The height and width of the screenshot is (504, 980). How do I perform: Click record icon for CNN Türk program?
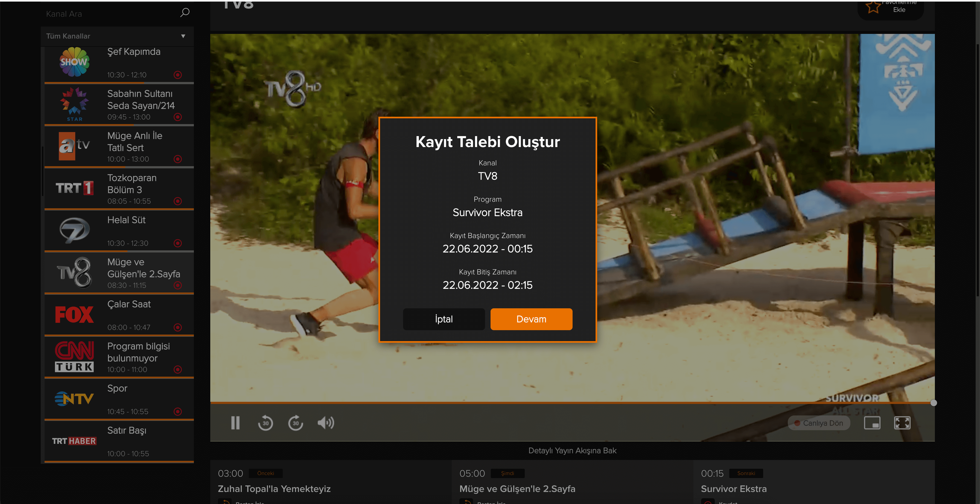click(178, 369)
